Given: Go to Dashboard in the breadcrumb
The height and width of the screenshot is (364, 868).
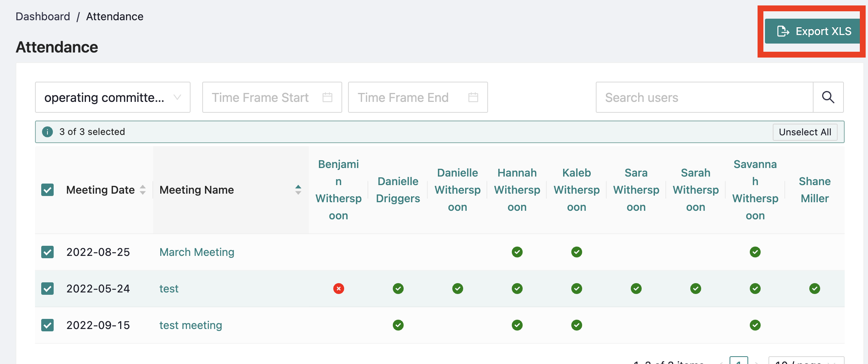Looking at the screenshot, I should pyautogui.click(x=43, y=16).
